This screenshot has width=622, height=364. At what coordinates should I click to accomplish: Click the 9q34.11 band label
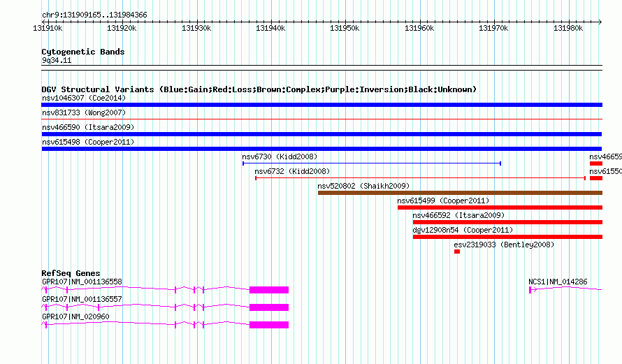tap(57, 60)
